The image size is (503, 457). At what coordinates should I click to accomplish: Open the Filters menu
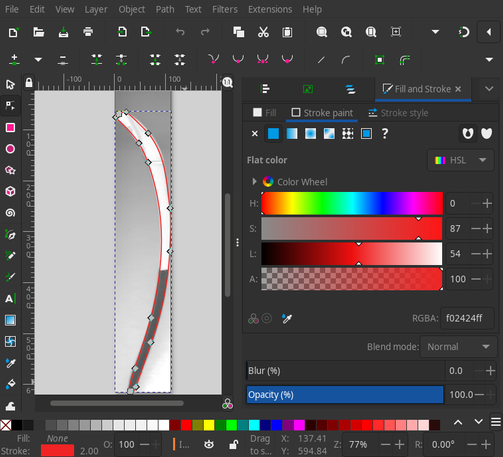tap(225, 9)
